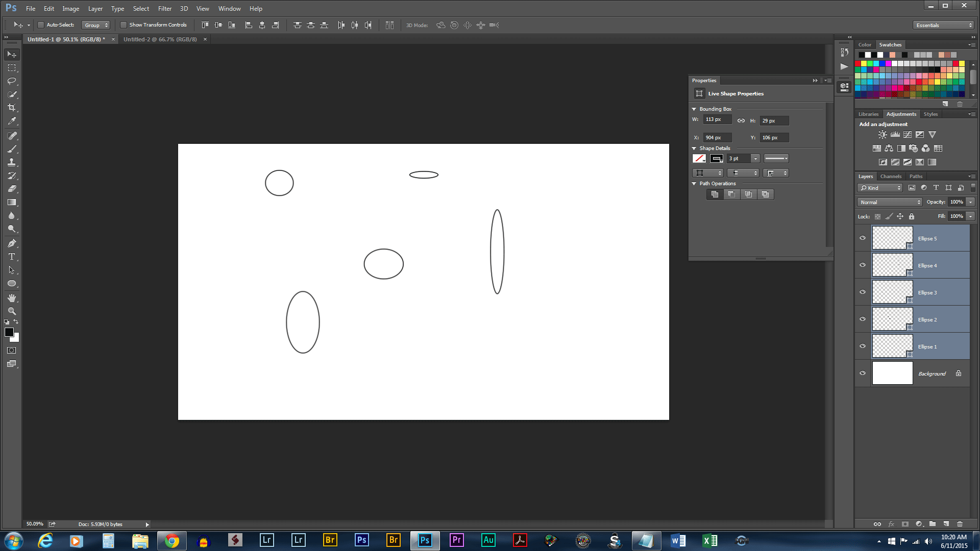Screen dimensions: 980x551
Task: Enable Show Transform Controls
Action: (124, 24)
